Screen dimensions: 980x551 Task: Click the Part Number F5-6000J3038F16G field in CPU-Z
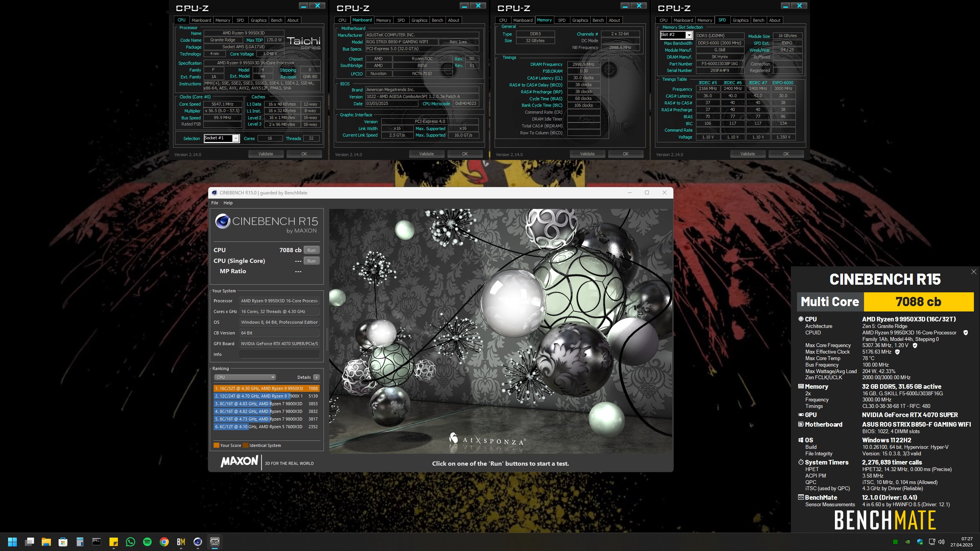pyautogui.click(x=720, y=64)
